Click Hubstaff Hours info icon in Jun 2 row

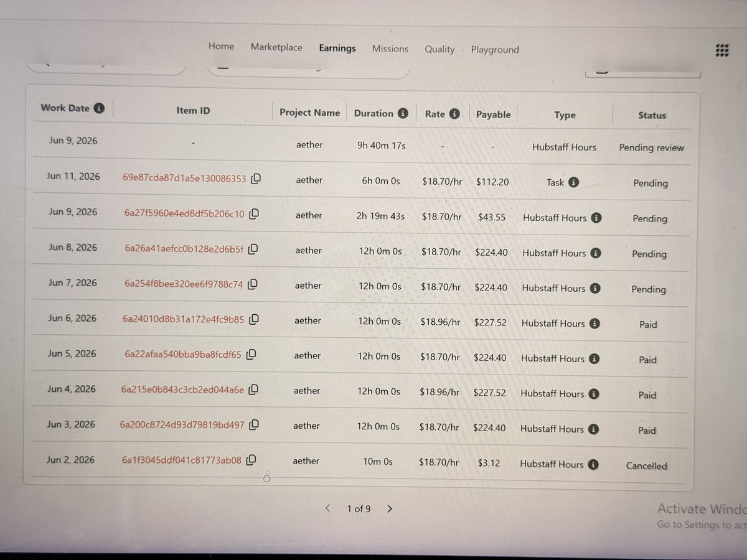pyautogui.click(x=593, y=464)
